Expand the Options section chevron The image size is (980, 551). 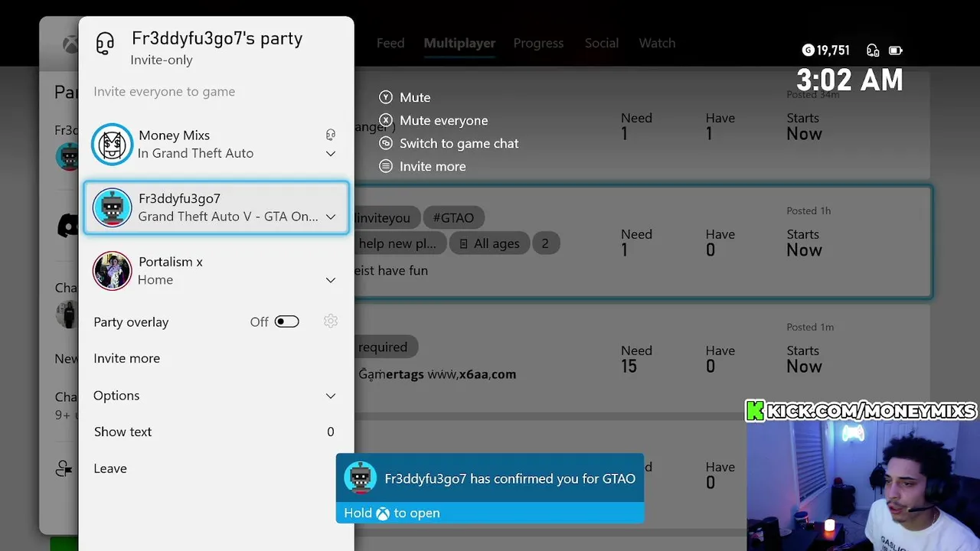(331, 396)
